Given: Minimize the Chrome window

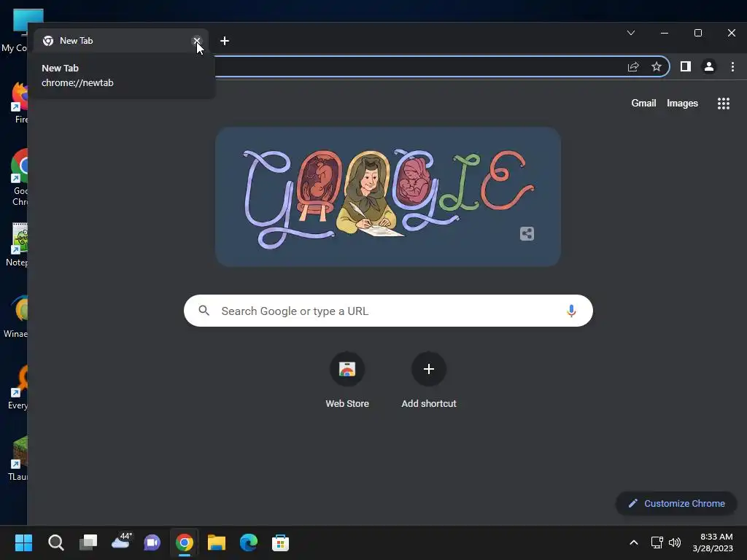Looking at the screenshot, I should click(665, 33).
